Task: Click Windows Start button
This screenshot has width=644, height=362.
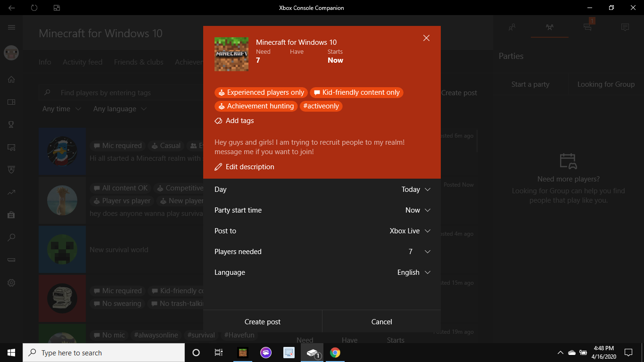Action: pyautogui.click(x=11, y=353)
